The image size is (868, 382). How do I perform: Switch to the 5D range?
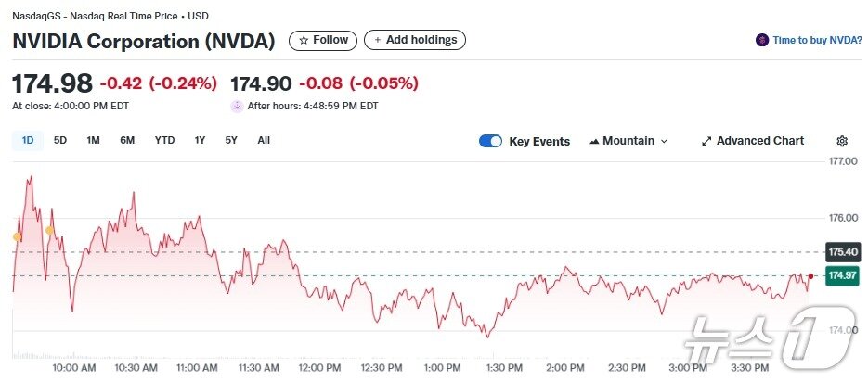[60, 140]
